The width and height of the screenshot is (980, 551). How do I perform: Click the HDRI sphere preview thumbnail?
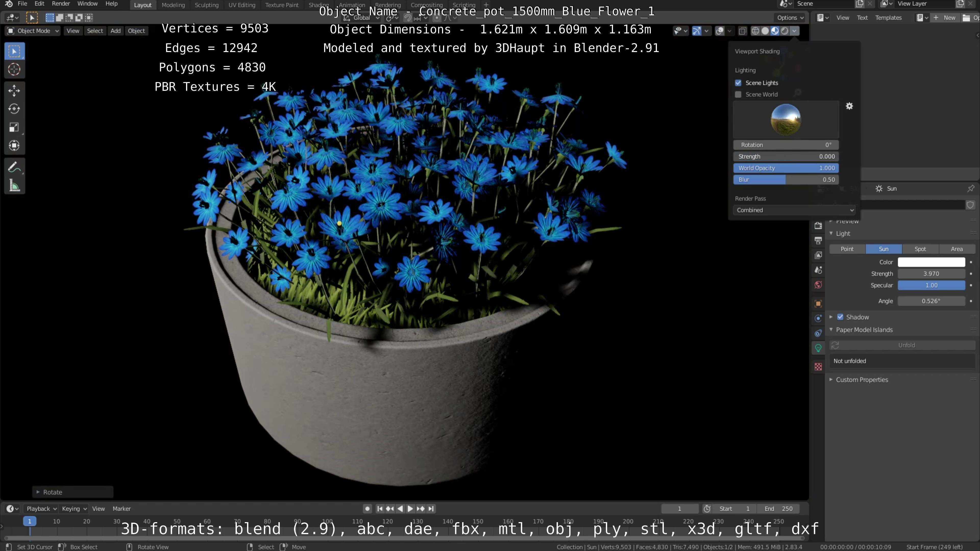[786, 120]
